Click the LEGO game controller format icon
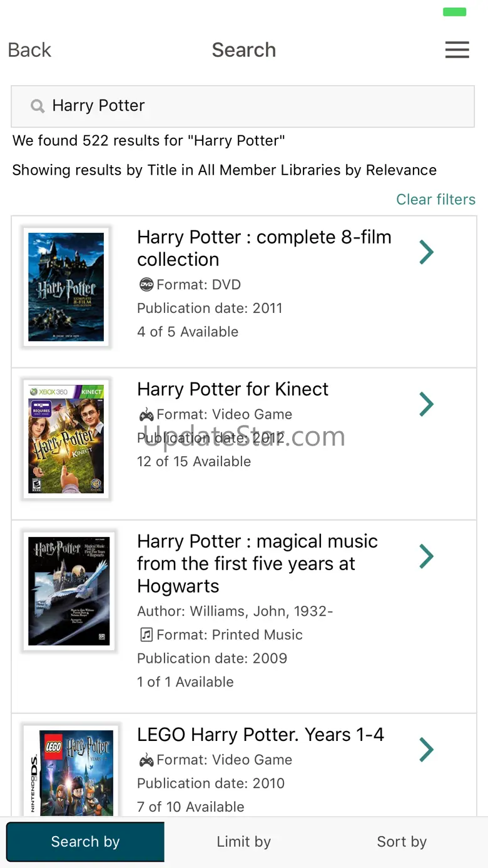Viewport: 488px width, 868px height. (x=146, y=760)
